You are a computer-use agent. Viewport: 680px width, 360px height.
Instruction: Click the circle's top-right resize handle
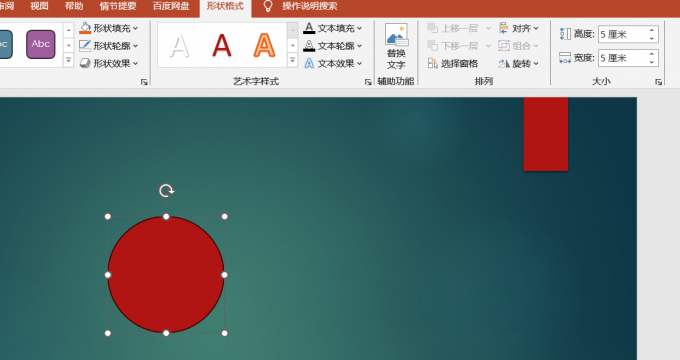[x=224, y=216]
